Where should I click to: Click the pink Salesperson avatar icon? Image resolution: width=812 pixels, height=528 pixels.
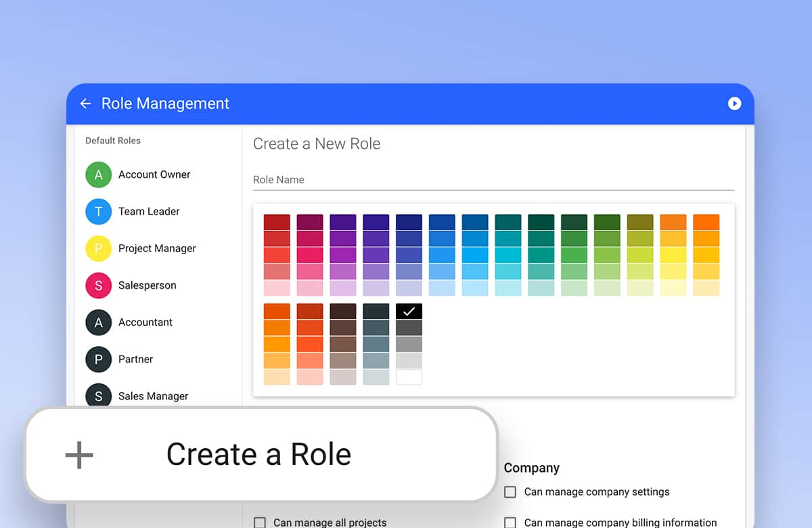(x=98, y=285)
